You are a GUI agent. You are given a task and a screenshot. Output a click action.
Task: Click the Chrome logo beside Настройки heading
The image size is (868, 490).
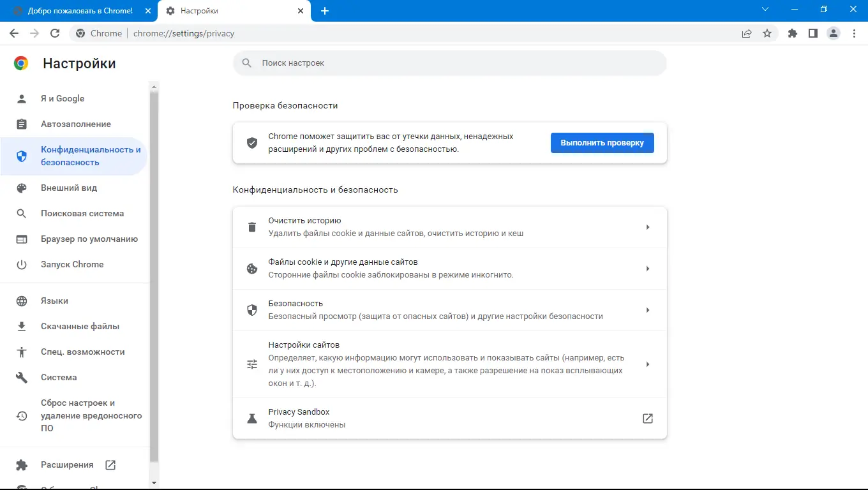[x=21, y=63]
